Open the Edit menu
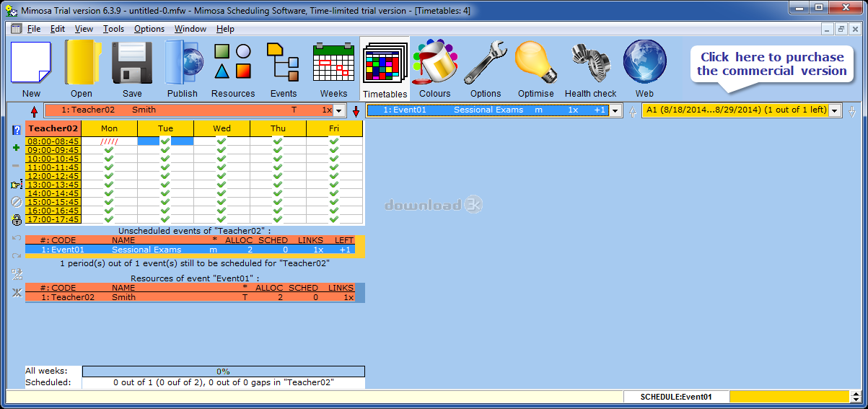868x409 pixels. coord(58,29)
